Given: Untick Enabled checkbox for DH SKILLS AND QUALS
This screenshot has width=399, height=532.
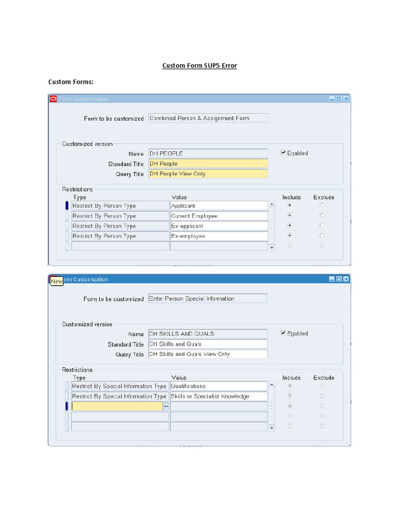Looking at the screenshot, I should click(283, 333).
